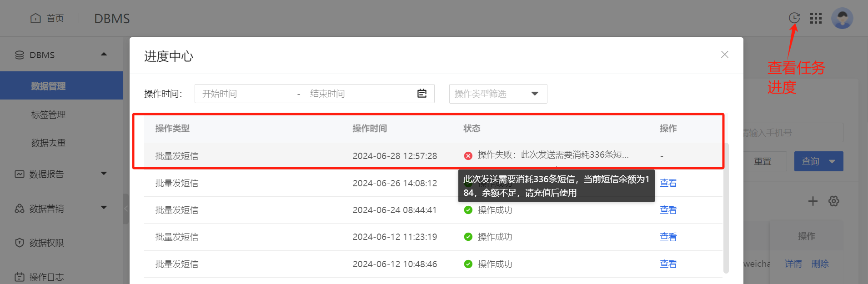This screenshot has height=284, width=868.
Task: Click the 首页 home icon
Action: [35, 18]
